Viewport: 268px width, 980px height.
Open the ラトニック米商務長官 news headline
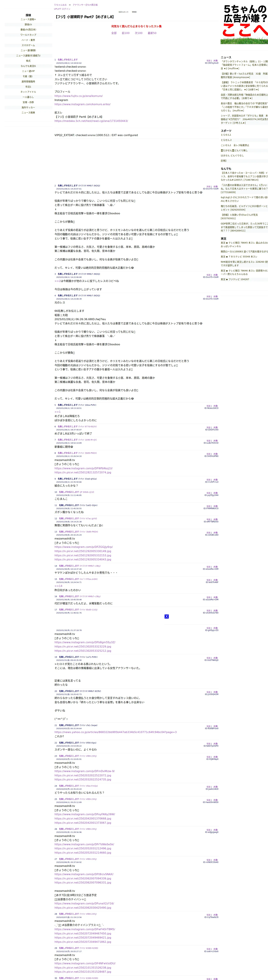click(244, 86)
